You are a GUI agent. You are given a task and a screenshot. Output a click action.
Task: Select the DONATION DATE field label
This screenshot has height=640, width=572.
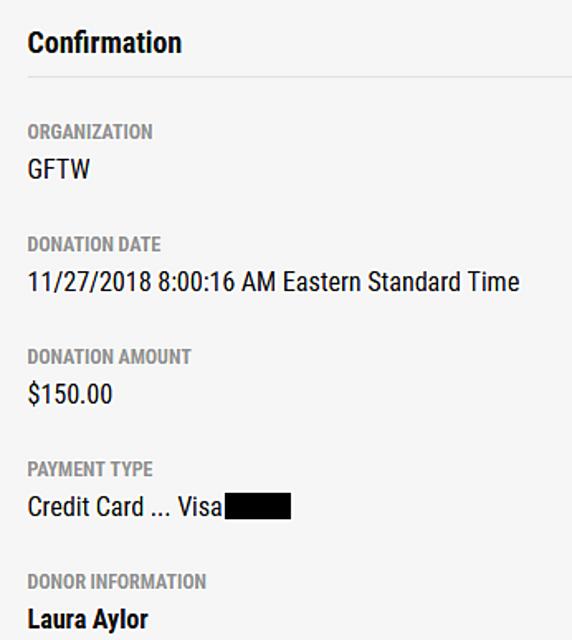[94, 244]
